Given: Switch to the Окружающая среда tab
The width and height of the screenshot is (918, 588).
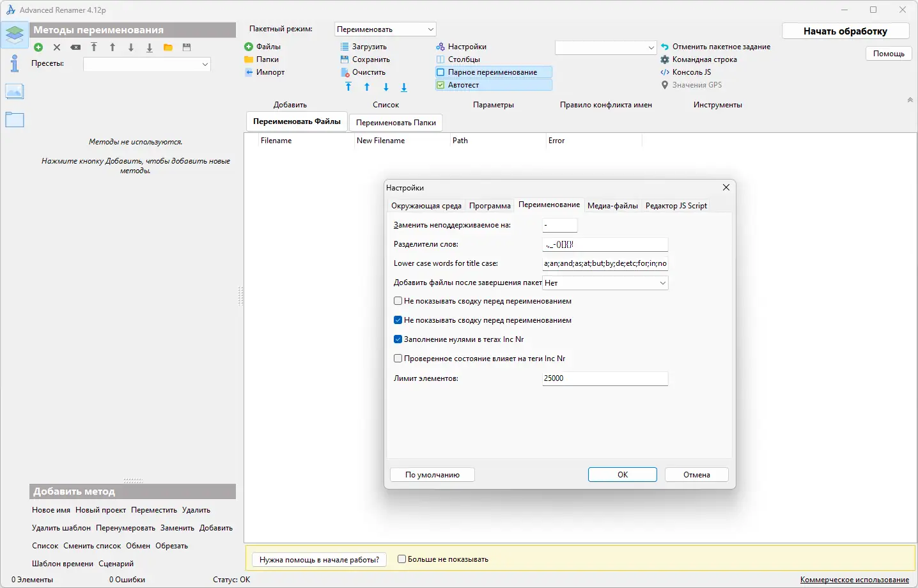Looking at the screenshot, I should pyautogui.click(x=426, y=206).
